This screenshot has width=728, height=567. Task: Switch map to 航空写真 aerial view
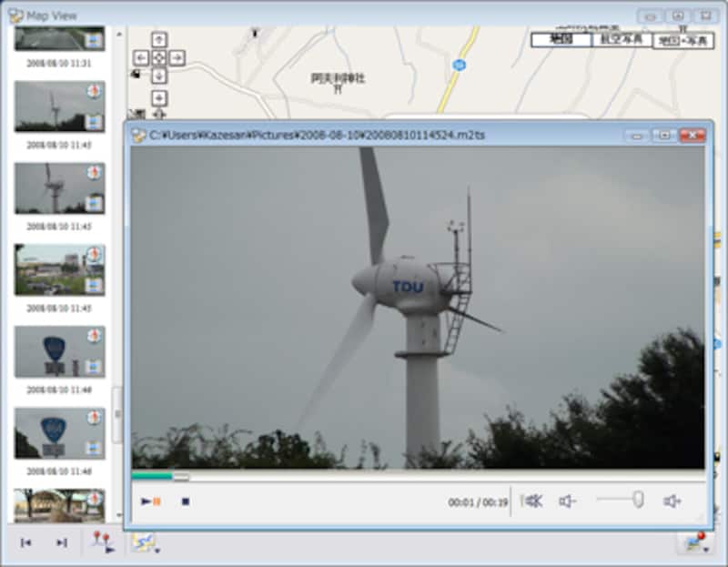click(x=622, y=40)
